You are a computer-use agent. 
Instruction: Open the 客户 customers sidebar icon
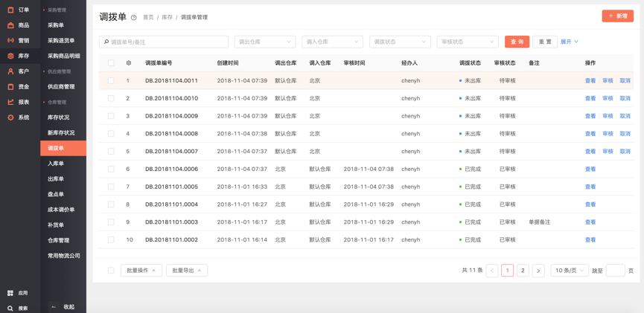pyautogui.click(x=10, y=71)
